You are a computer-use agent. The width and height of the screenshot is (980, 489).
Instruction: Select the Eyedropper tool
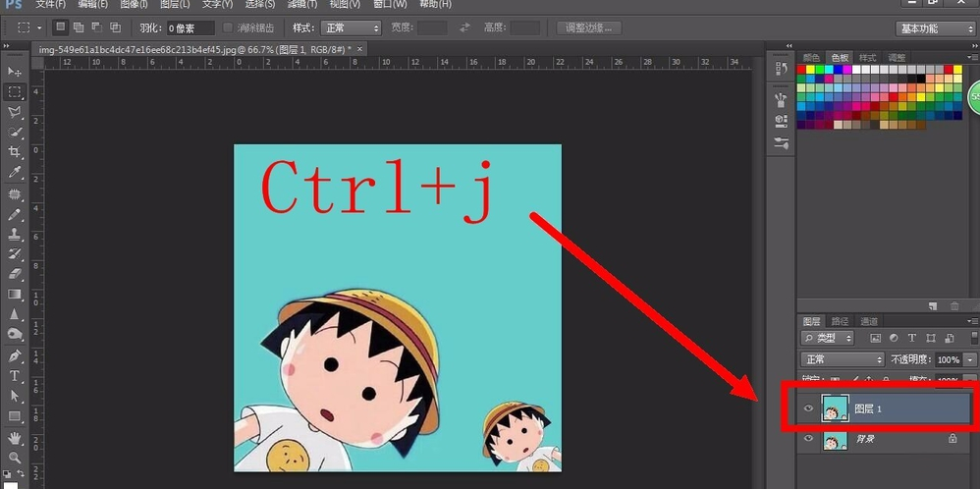click(x=15, y=172)
